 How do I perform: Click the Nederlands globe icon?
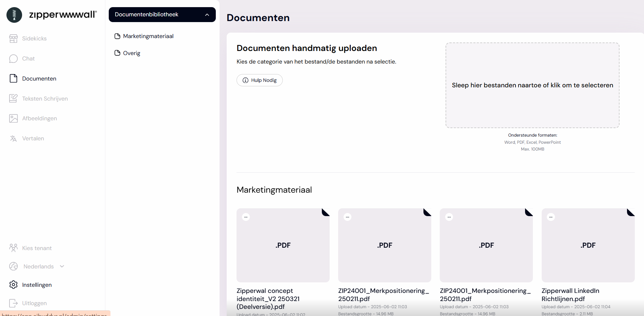coord(13,266)
